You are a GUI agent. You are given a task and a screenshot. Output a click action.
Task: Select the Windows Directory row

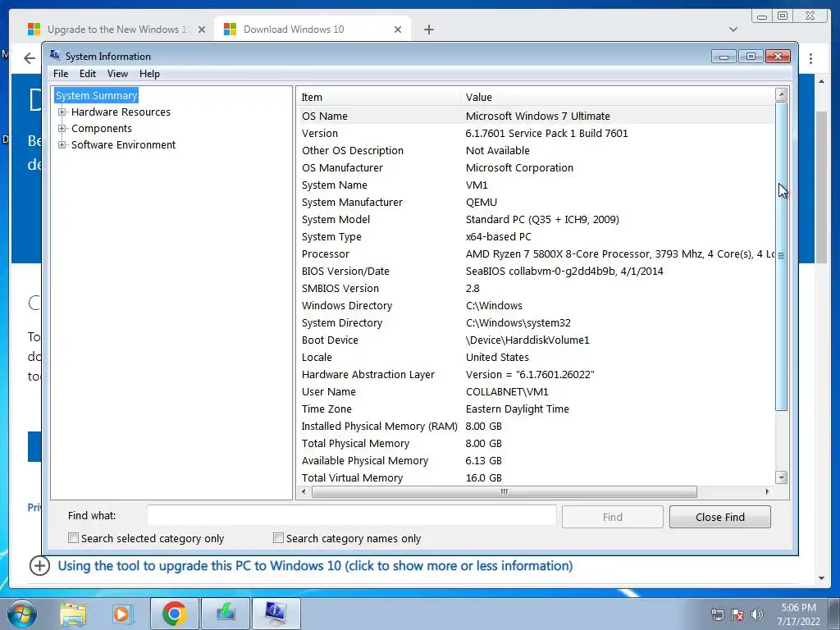(536, 305)
